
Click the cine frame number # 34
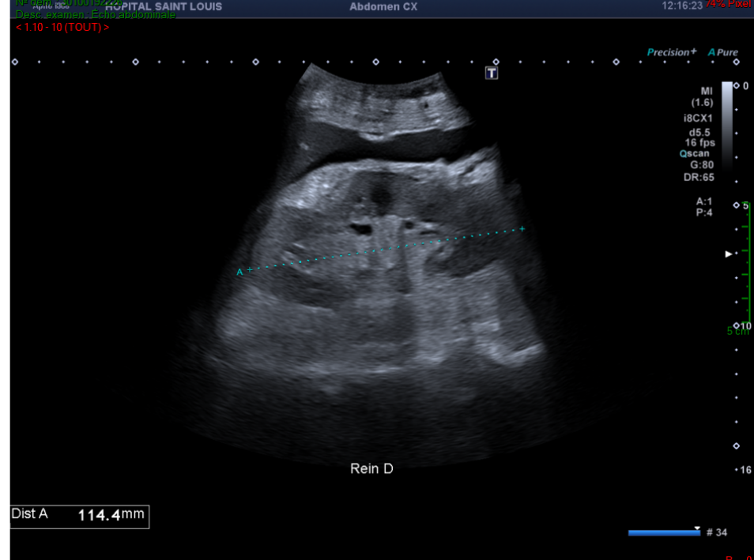click(716, 533)
